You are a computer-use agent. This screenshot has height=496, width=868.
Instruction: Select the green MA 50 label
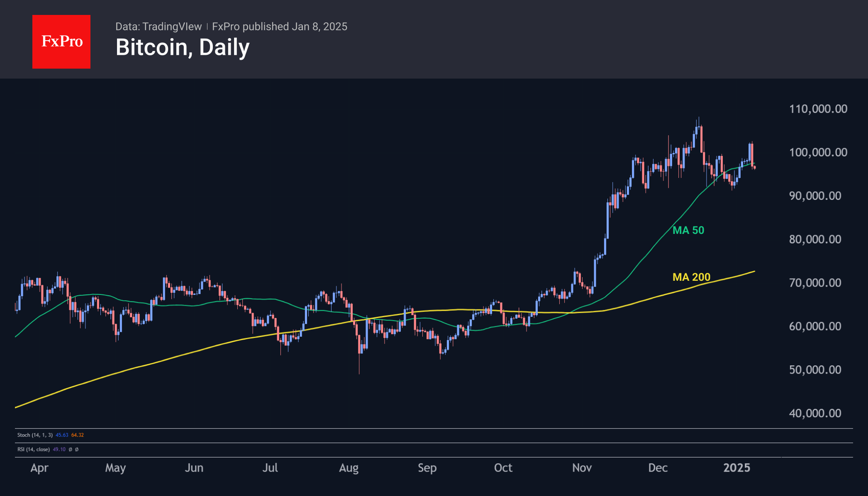688,230
